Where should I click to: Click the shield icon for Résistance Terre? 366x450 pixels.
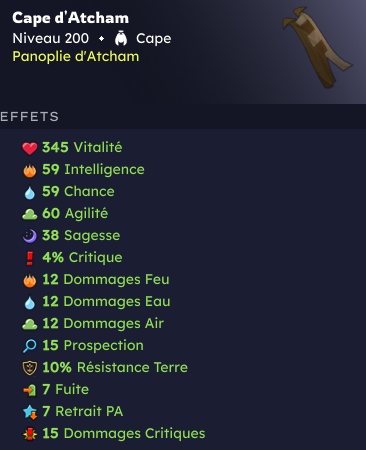(x=30, y=368)
